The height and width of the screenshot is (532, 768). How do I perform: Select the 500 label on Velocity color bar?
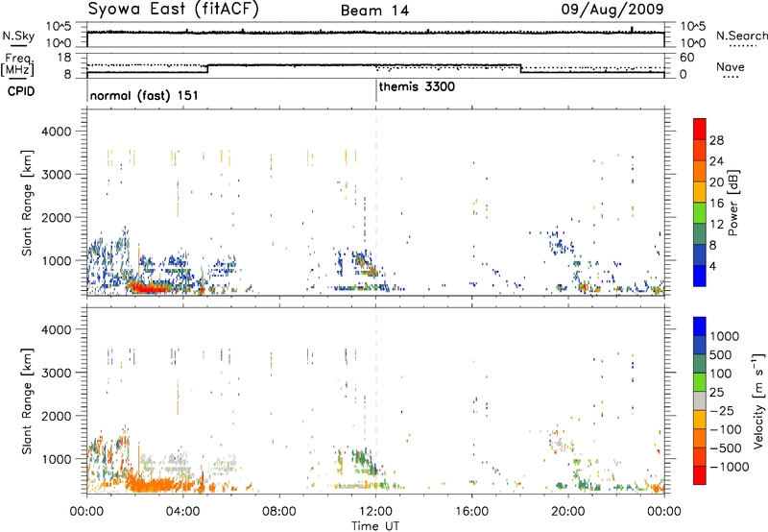point(719,354)
